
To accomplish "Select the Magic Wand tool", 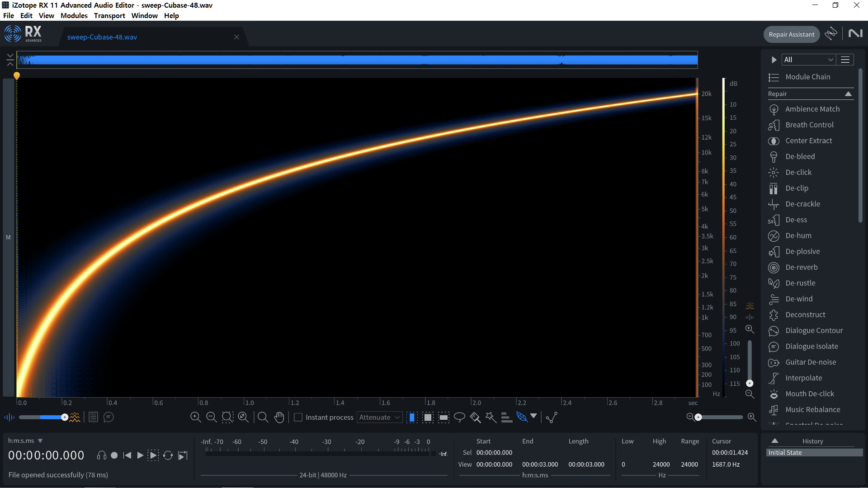I will tap(491, 417).
